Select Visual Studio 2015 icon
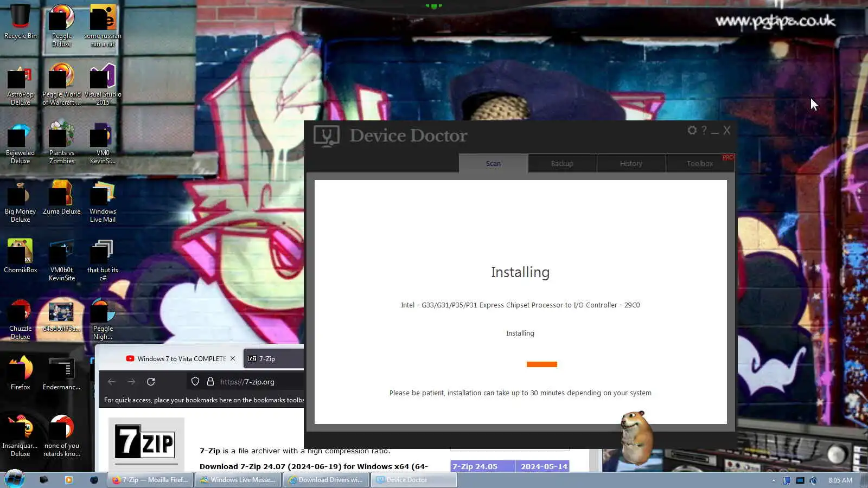This screenshot has height=488, width=868. click(x=103, y=85)
